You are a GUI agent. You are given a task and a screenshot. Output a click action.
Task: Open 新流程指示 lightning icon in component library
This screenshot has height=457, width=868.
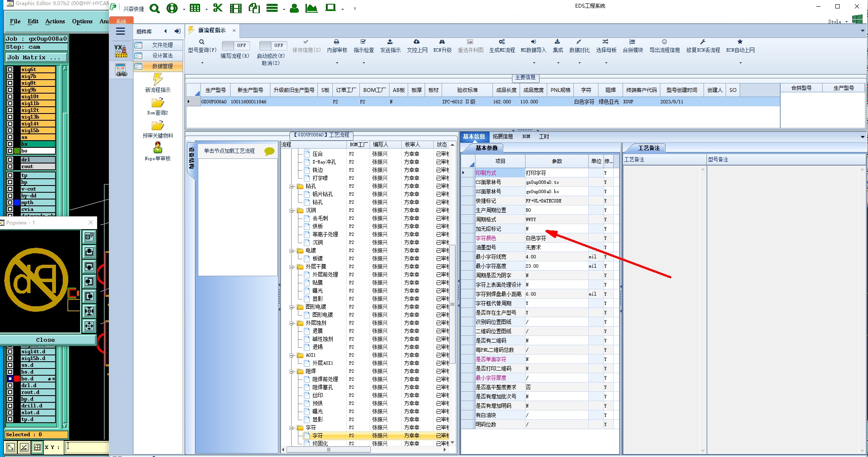coord(158,79)
